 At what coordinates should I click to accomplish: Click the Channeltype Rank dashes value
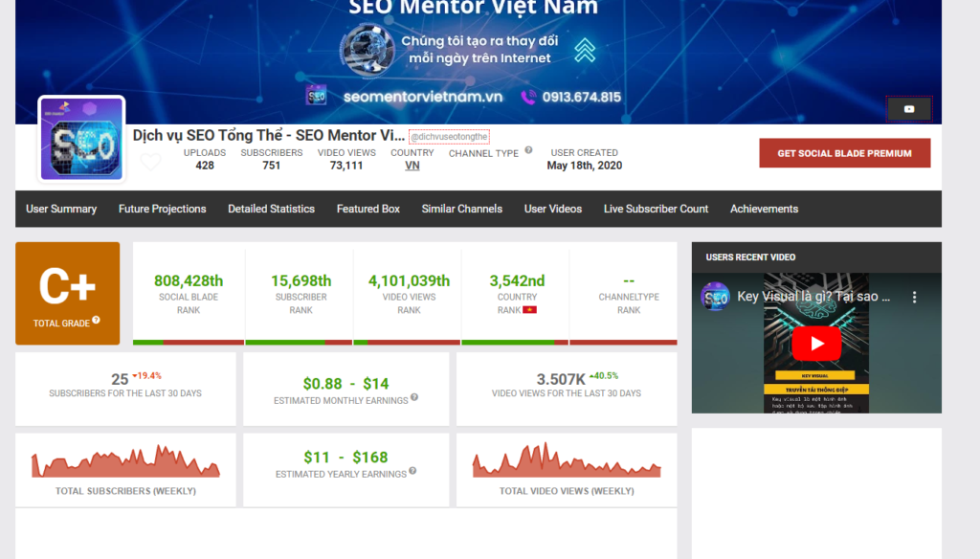tap(629, 280)
